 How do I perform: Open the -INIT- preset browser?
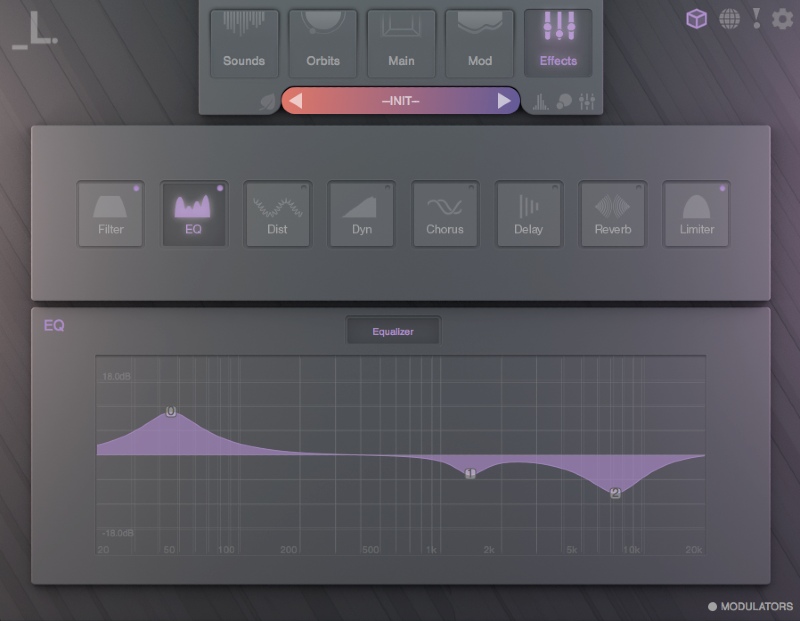[399, 100]
